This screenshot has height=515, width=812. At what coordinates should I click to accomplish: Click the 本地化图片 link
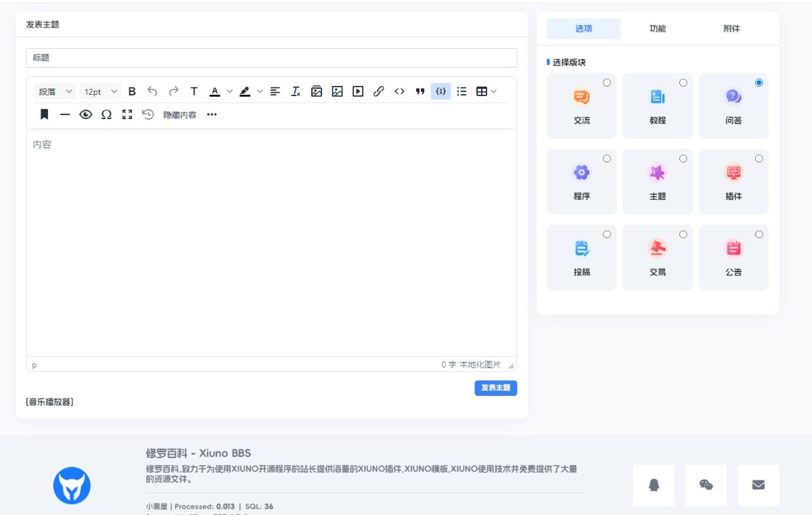[x=480, y=365]
